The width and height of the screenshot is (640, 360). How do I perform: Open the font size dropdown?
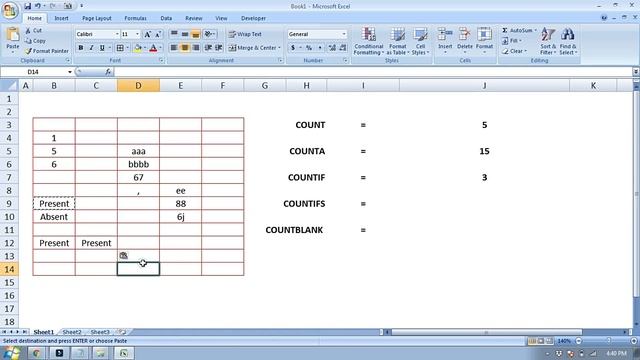point(138,34)
